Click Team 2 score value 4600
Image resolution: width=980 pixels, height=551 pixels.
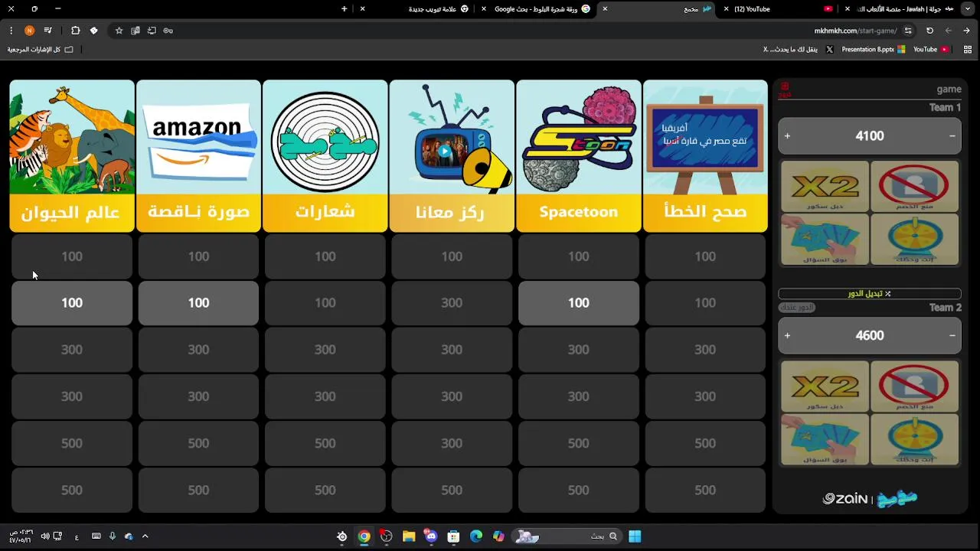click(x=870, y=336)
